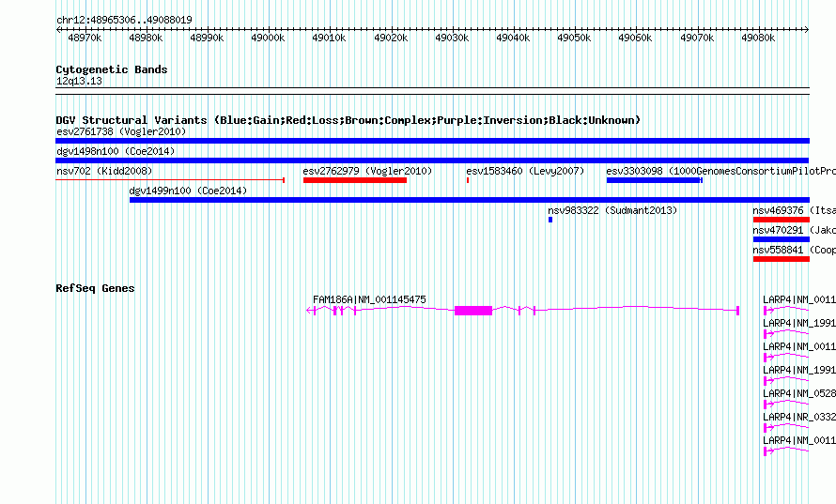Click the chr12:48965306..49088019 coordinate range label
The height and width of the screenshot is (504, 836).
[124, 20]
